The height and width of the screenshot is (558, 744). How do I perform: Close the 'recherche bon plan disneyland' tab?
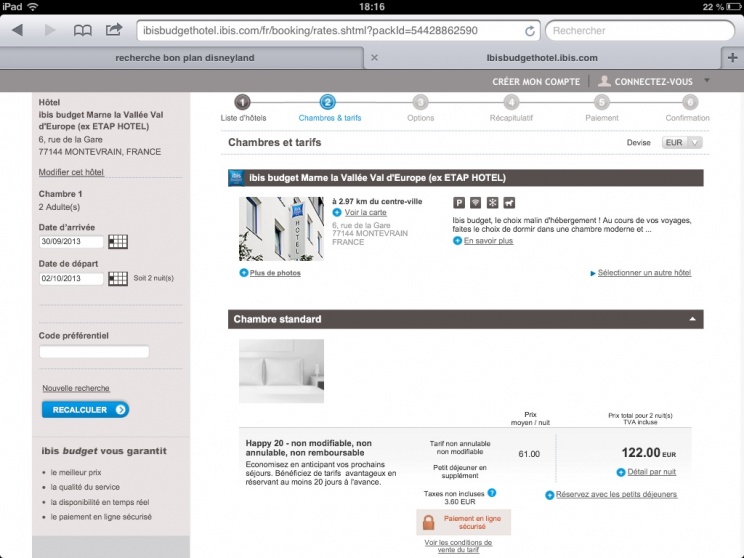pos(374,58)
